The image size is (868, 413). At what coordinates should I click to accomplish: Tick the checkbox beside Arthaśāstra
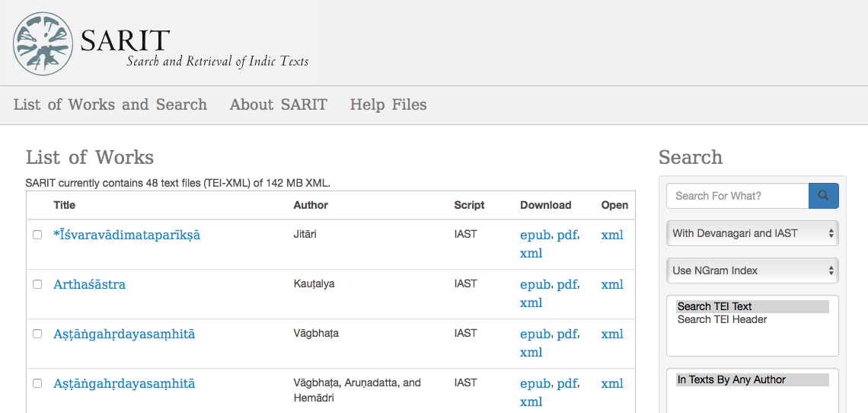click(37, 283)
